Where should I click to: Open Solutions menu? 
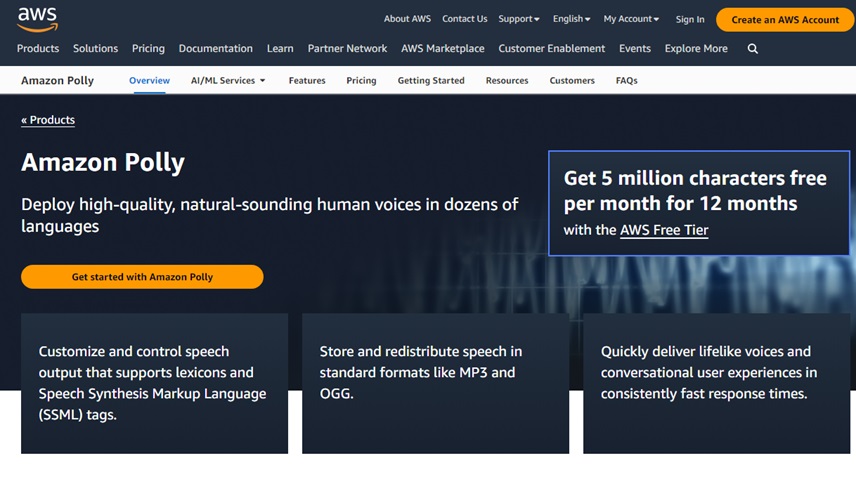(96, 49)
